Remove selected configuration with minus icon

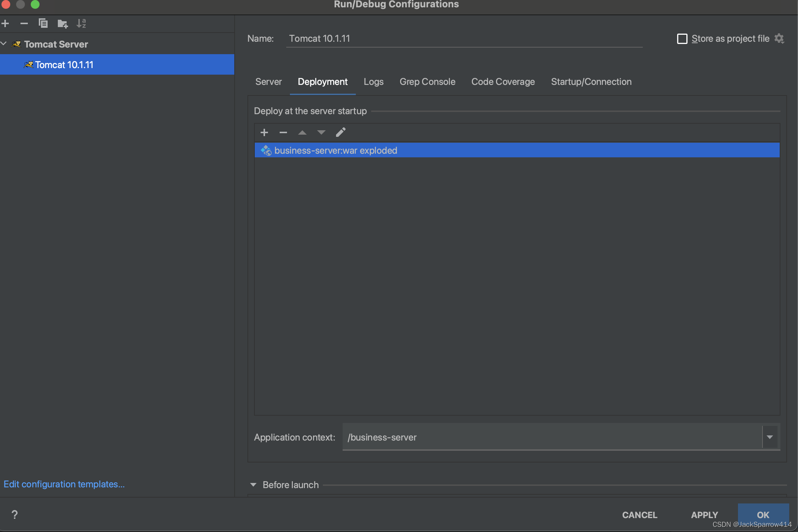[24, 24]
